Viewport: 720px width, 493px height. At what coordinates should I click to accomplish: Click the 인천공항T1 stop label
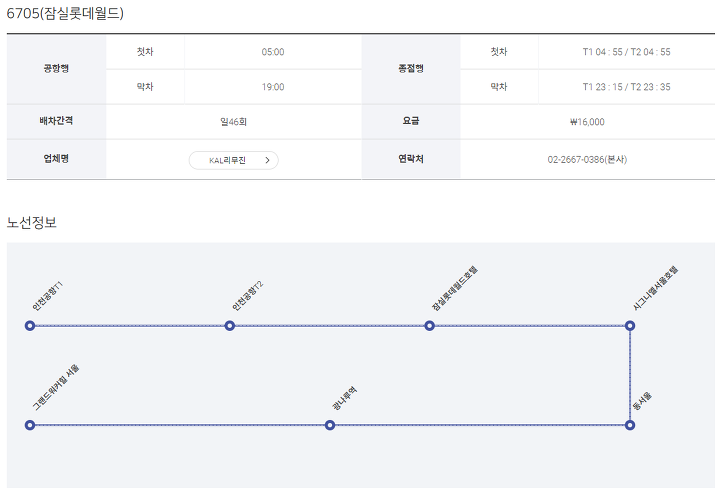click(x=47, y=297)
